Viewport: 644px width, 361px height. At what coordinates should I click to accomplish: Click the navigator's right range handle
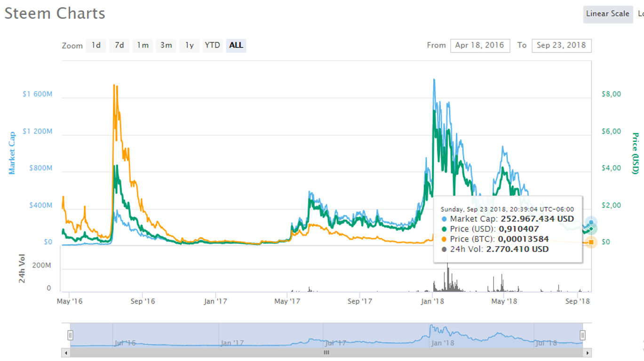click(x=582, y=335)
